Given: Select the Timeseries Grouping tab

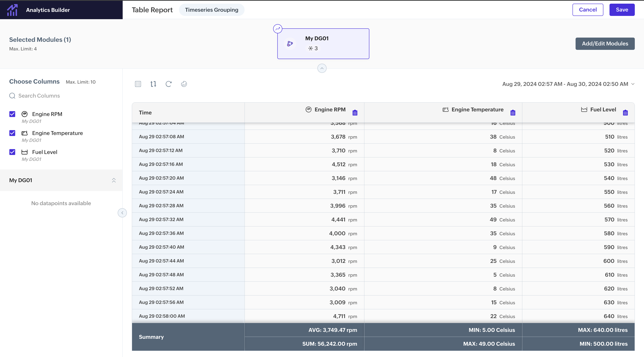Looking at the screenshot, I should click(211, 10).
